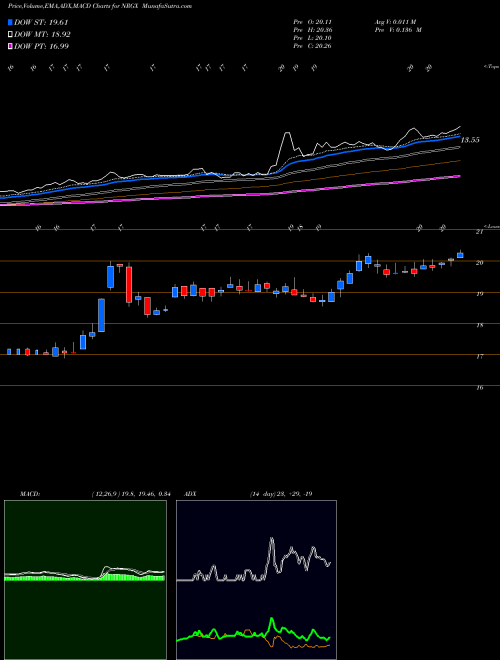Click the 19 price axis label
The image size is (500, 660).
coord(479,294)
